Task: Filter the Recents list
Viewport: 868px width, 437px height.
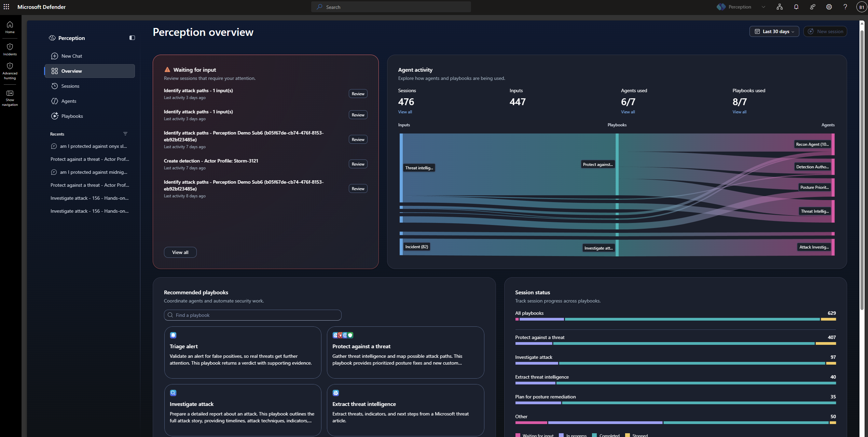Action: [x=125, y=134]
